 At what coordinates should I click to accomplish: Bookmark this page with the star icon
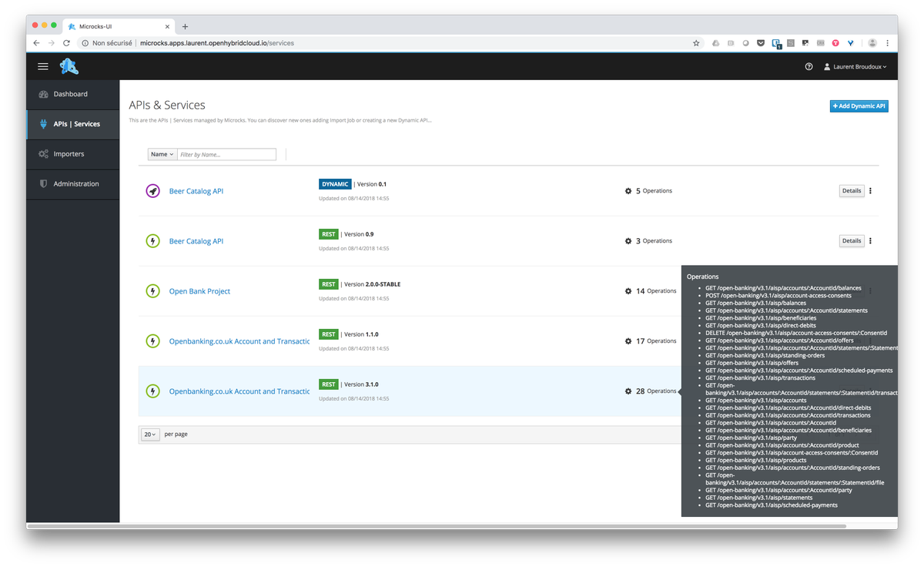(696, 43)
